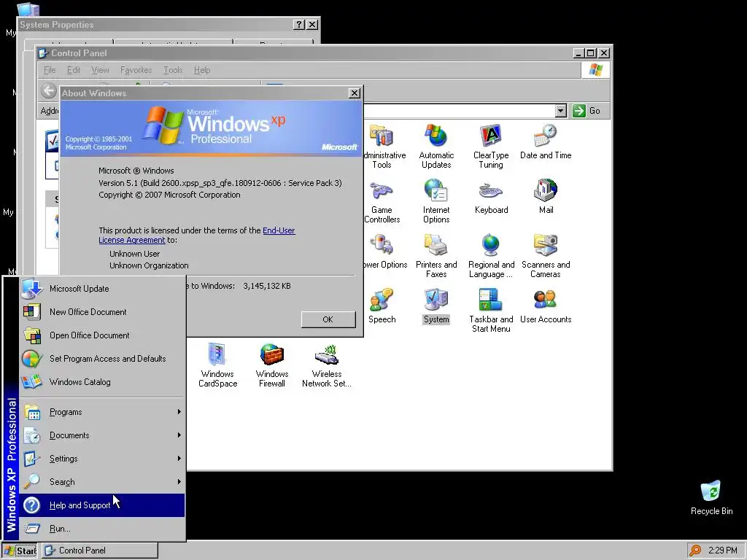
Task: Click the Control Panel address field
Action: point(460,111)
